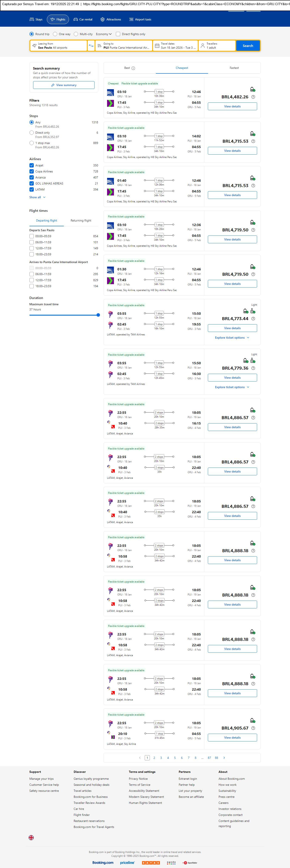This screenshot has height=868, width=290.
Task: Expand Explore ticket options for BRL4,773.44 flight
Action: [x=232, y=338]
